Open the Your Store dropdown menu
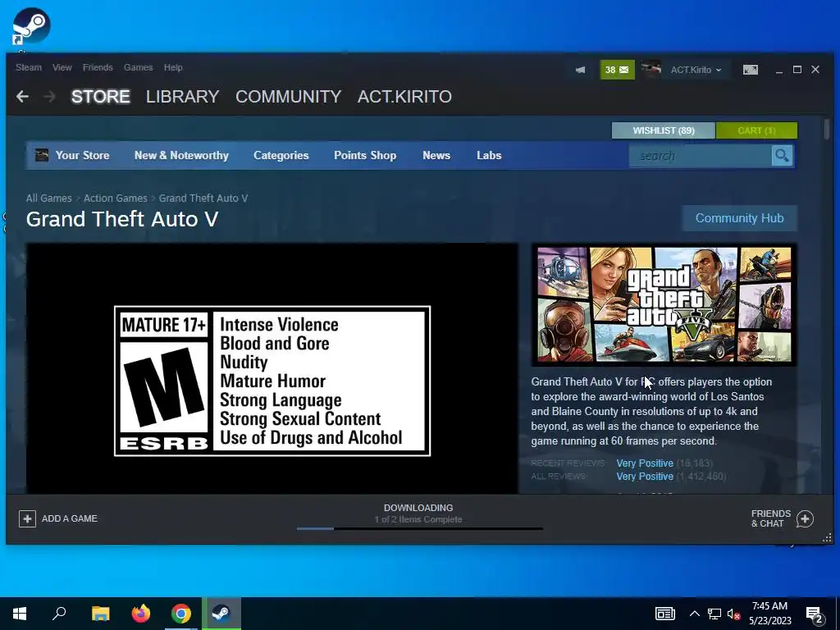The height and width of the screenshot is (630, 840). (x=83, y=155)
